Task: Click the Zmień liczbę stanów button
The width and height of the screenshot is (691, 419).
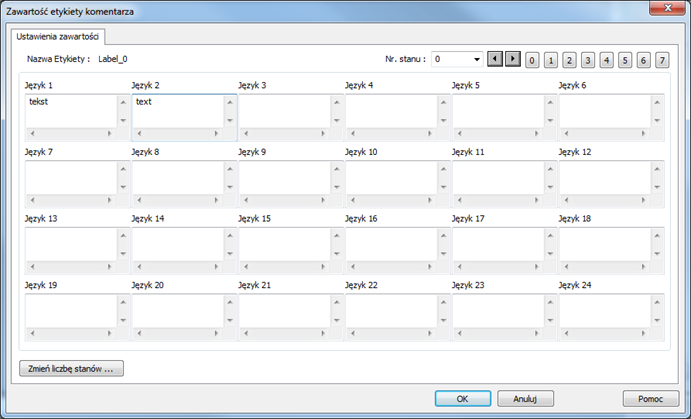Action: click(71, 369)
